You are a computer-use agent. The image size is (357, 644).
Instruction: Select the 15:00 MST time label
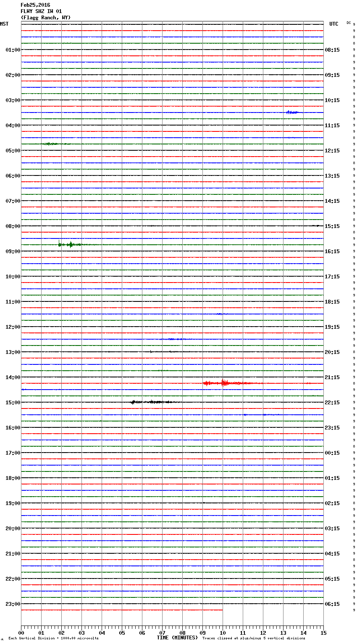click(13, 403)
